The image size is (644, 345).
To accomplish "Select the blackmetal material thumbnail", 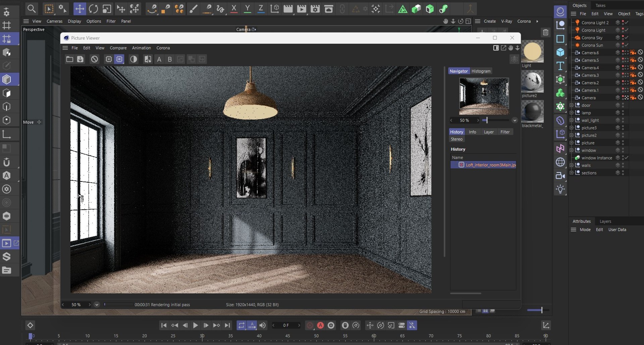I will tap(532, 112).
